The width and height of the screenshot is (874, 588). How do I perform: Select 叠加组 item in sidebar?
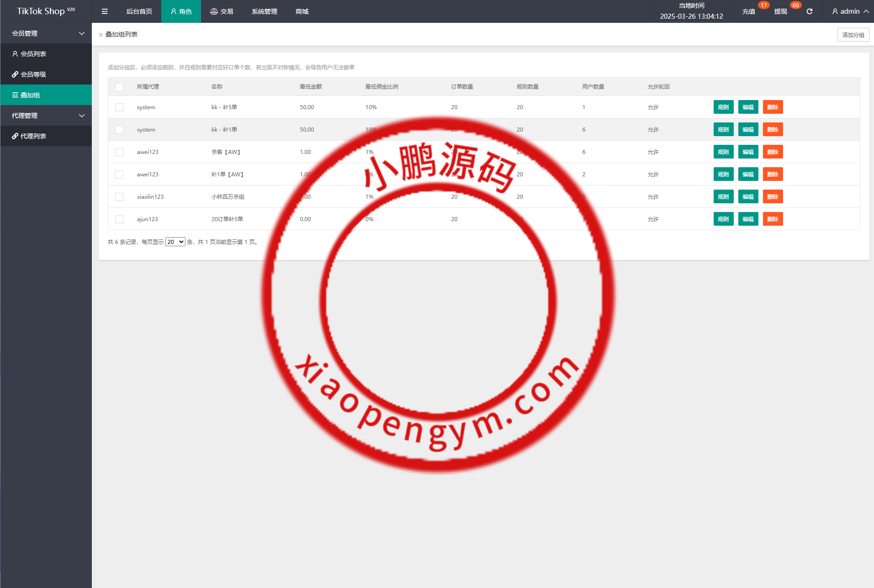pos(30,95)
